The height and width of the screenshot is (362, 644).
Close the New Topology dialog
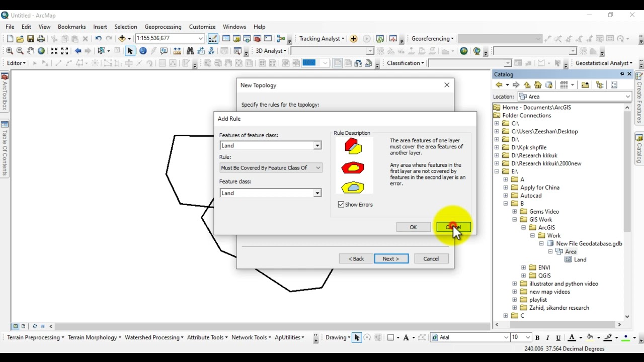click(447, 85)
